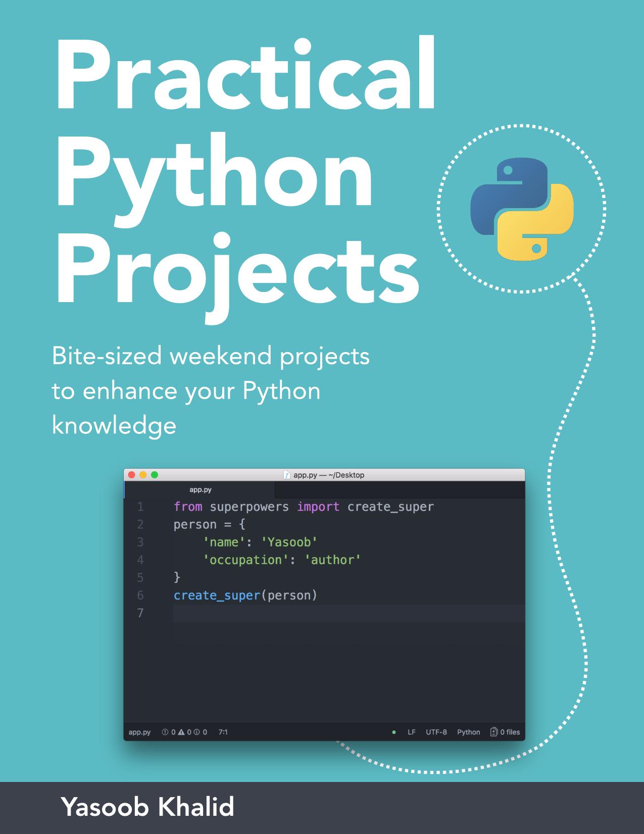This screenshot has width=644, height=834.
Task: Click the create_super(person) call on line 6
Action: pos(245,595)
